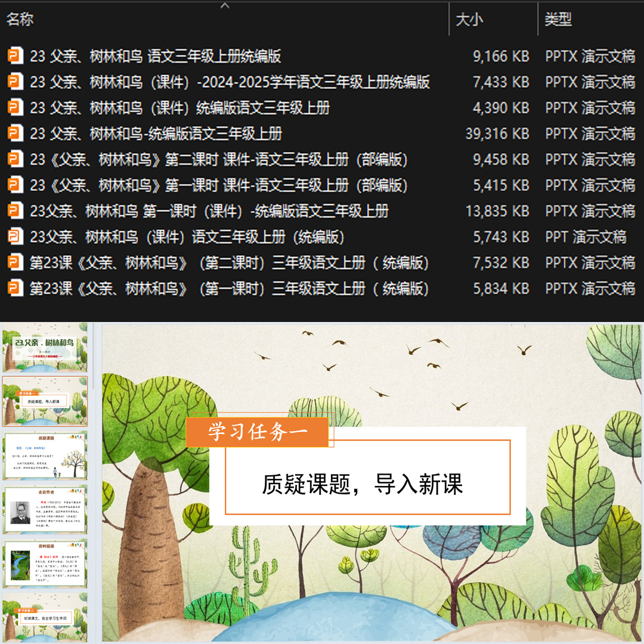The width and height of the screenshot is (644, 644).
Task: Click the file icon of the 7,532 KB presentation
Action: point(15,262)
